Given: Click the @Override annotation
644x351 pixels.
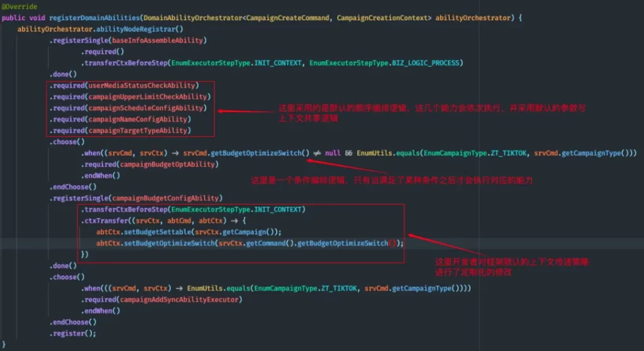Looking at the screenshot, I should pyautogui.click(x=19, y=6).
